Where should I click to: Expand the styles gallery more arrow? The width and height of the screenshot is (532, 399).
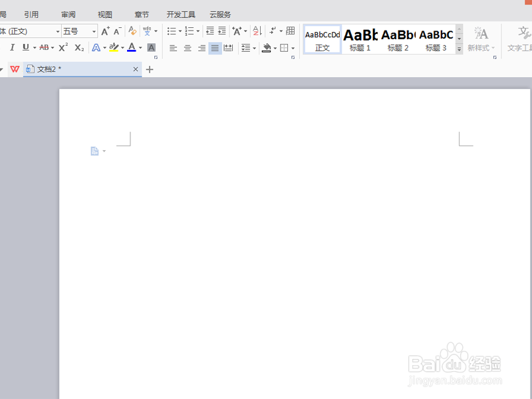tap(459, 49)
